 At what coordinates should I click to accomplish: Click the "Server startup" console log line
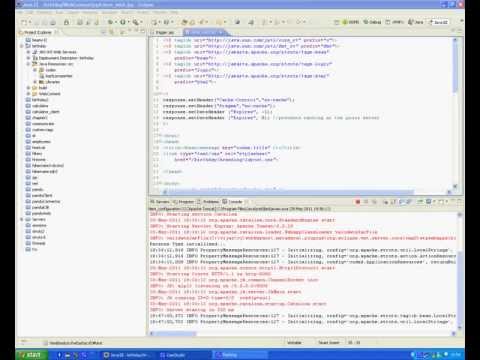(192, 310)
